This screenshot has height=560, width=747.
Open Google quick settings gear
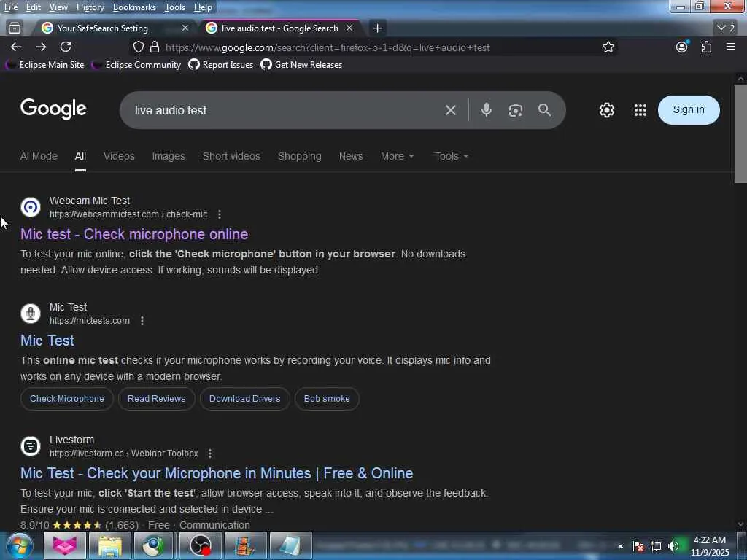[606, 110]
